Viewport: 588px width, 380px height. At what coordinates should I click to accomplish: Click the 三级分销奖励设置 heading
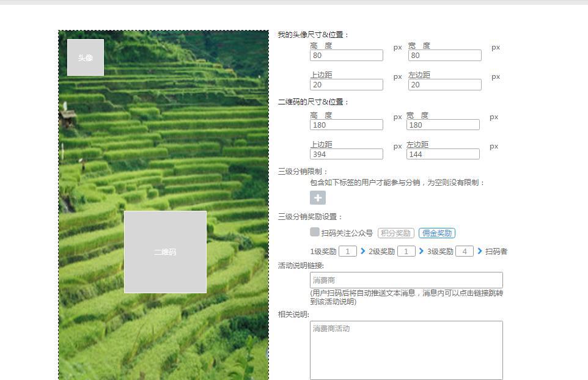point(310,217)
